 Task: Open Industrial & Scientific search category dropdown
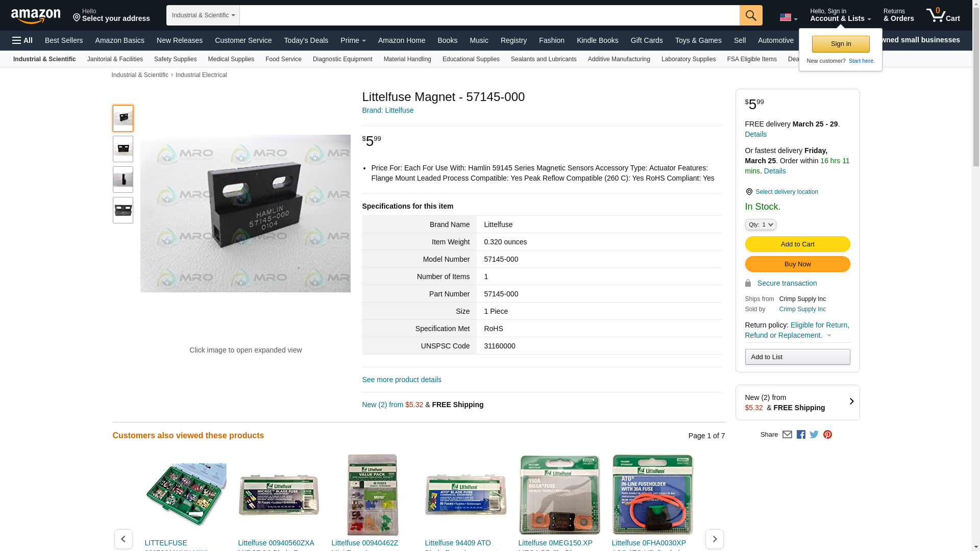[203, 15]
